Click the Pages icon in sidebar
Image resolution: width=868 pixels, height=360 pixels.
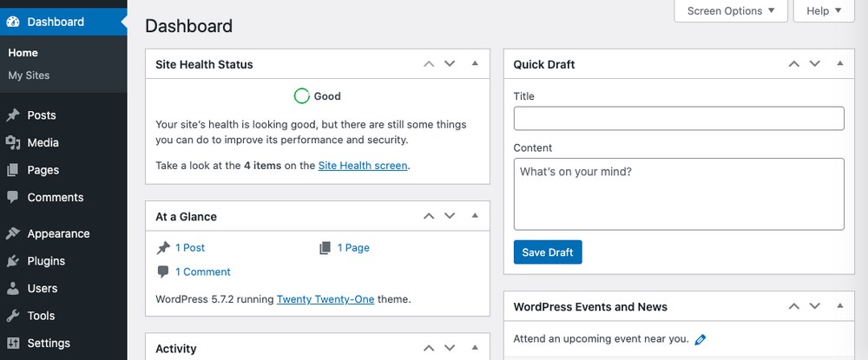pos(13,170)
